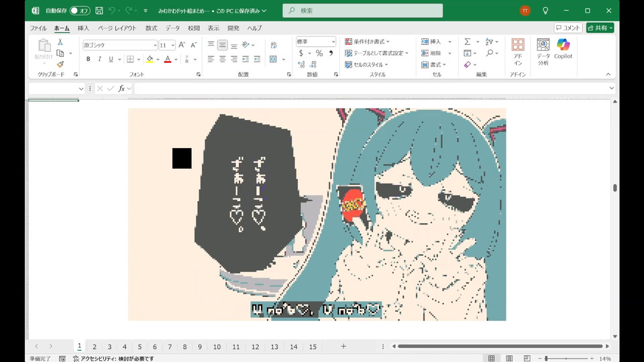Viewport: 644px width, 362px height.
Task: Add a new sheet with plus button
Action: [x=343, y=347]
